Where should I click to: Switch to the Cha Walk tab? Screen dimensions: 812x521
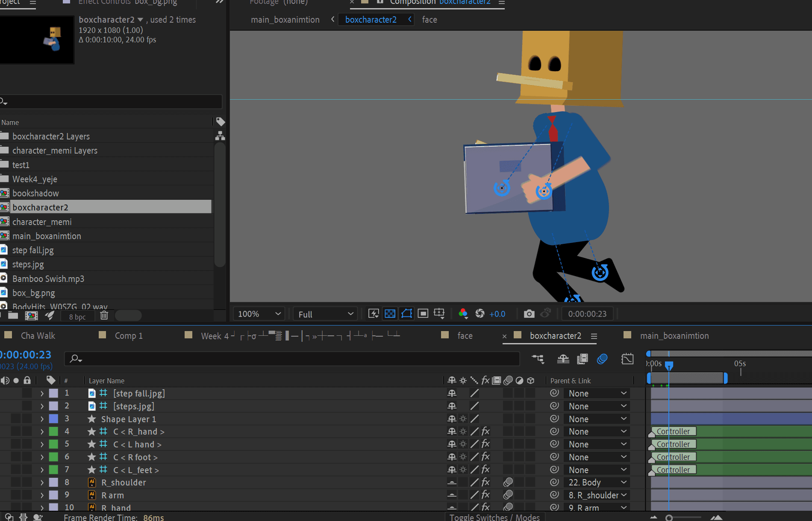(x=38, y=336)
